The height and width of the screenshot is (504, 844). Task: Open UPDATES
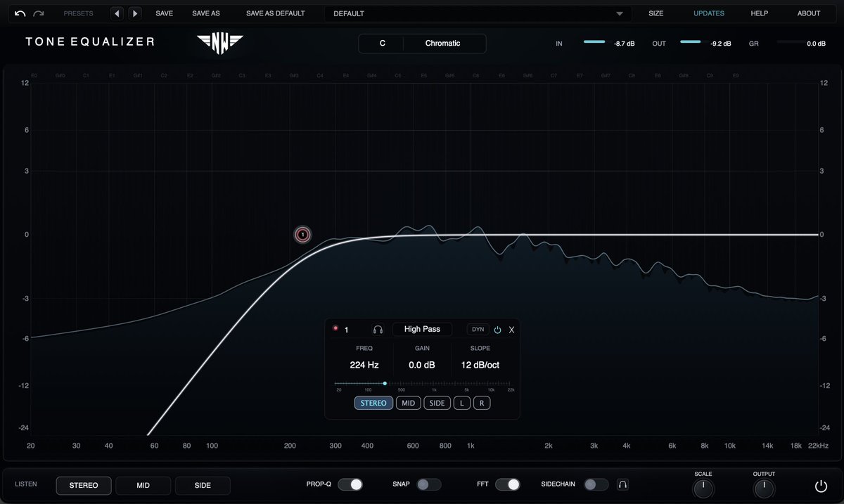point(708,13)
